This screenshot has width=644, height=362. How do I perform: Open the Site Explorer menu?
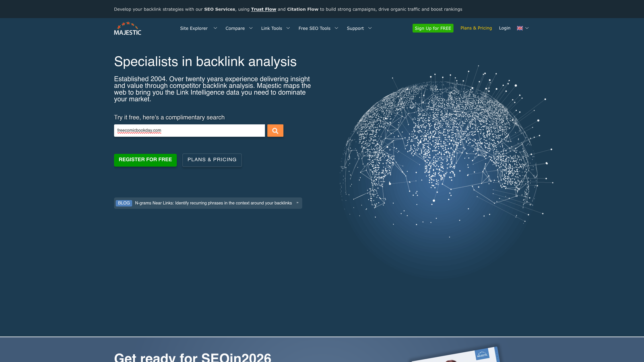coord(194,29)
